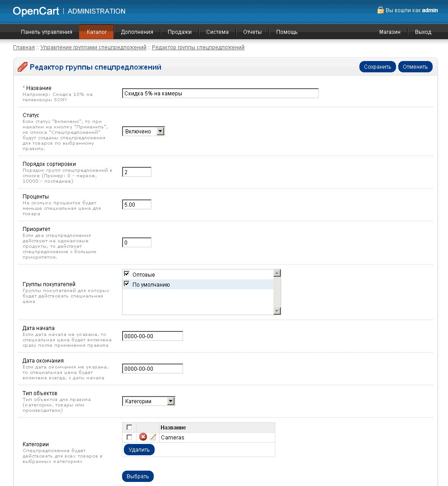Go to Магазин storefront link

click(390, 32)
